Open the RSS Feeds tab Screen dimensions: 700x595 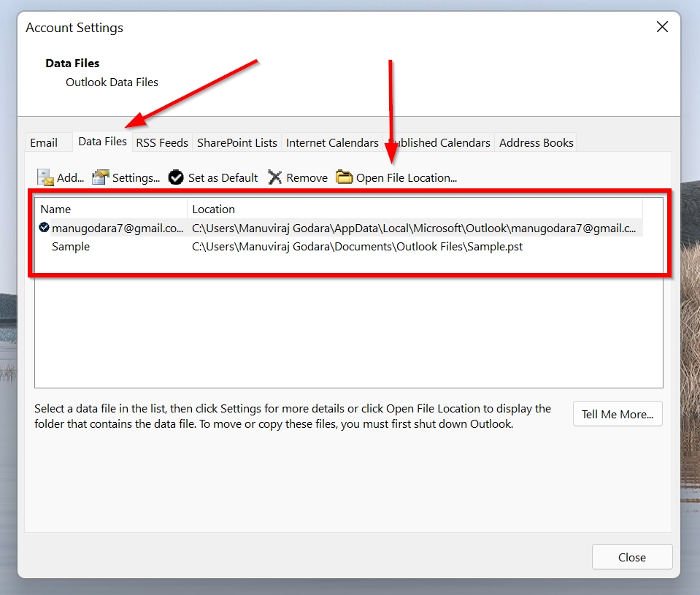pos(162,142)
